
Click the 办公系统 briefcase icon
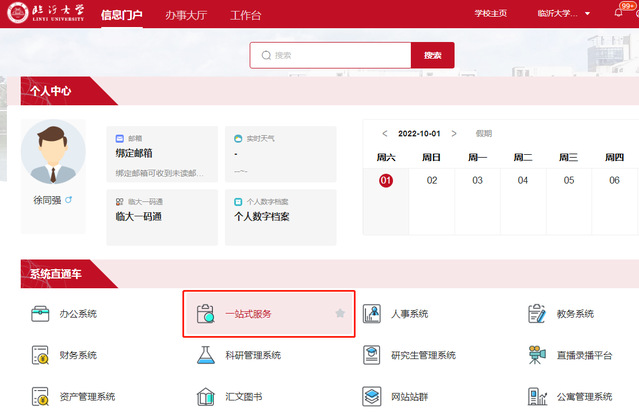pos(41,314)
